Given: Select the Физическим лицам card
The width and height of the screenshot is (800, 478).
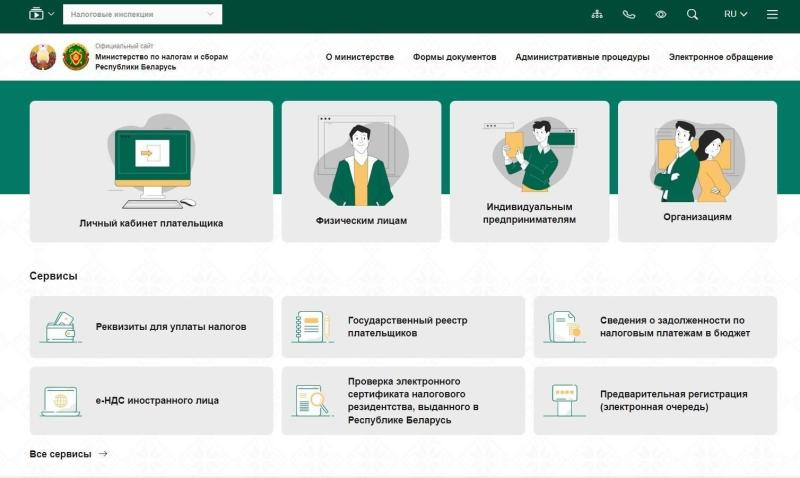Looking at the screenshot, I should (x=361, y=171).
